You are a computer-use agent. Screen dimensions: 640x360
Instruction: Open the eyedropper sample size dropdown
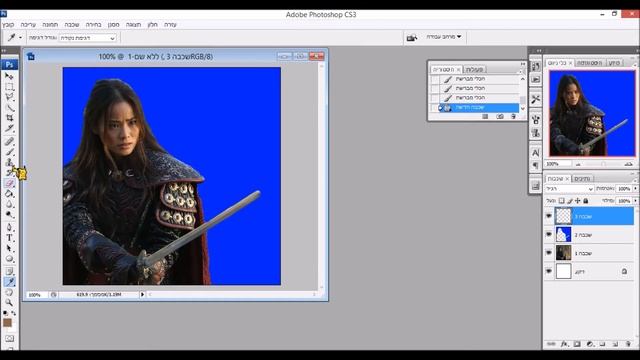click(88, 38)
